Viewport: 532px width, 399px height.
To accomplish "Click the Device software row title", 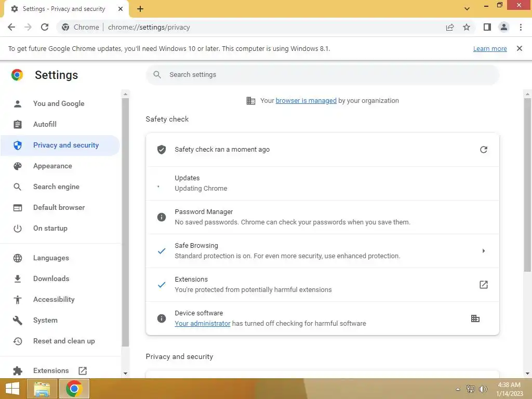I will click(x=199, y=313).
